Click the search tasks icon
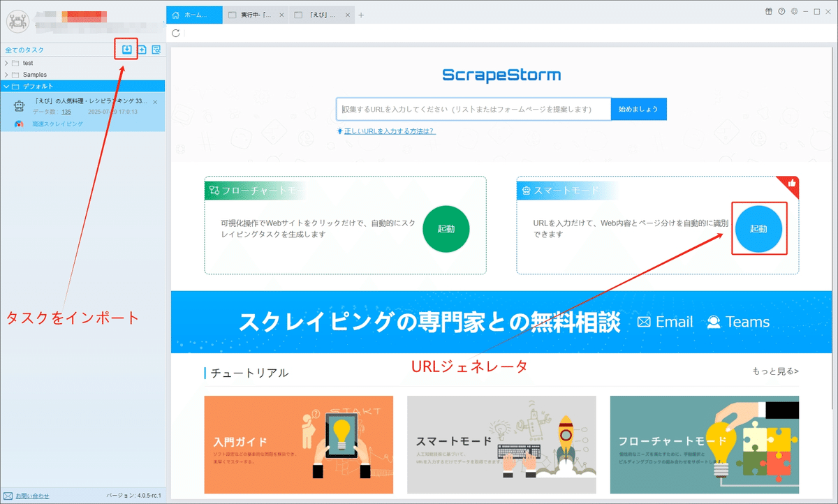Screen dimensions: 838x504 (x=156, y=50)
